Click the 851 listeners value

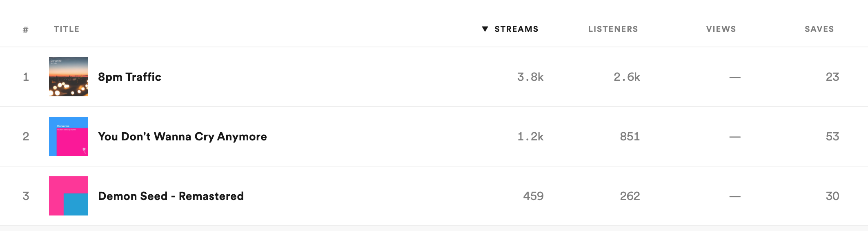630,136
